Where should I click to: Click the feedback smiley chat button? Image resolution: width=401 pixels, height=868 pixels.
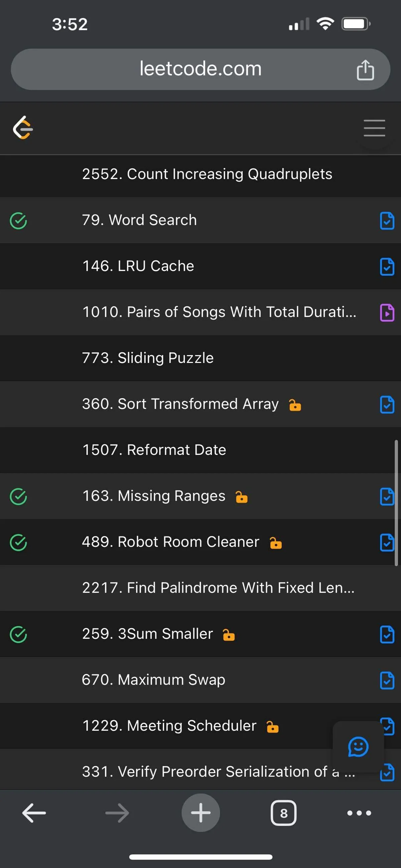point(358,747)
